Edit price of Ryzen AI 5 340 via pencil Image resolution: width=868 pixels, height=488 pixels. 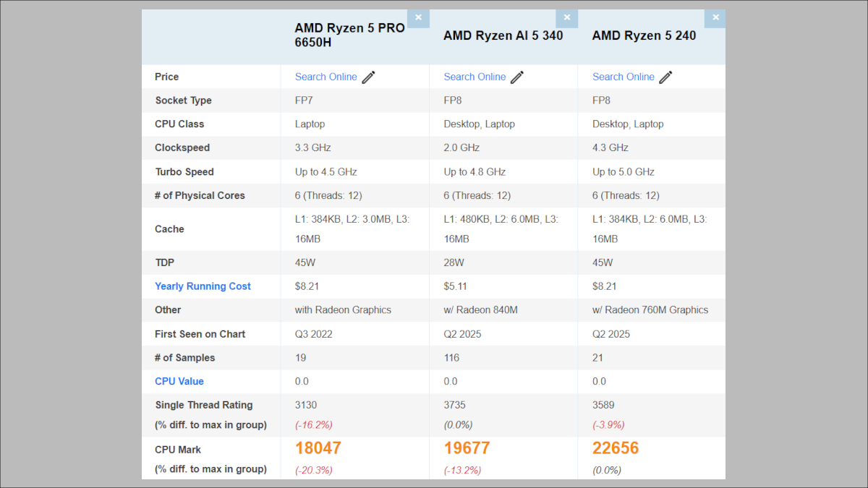(517, 77)
